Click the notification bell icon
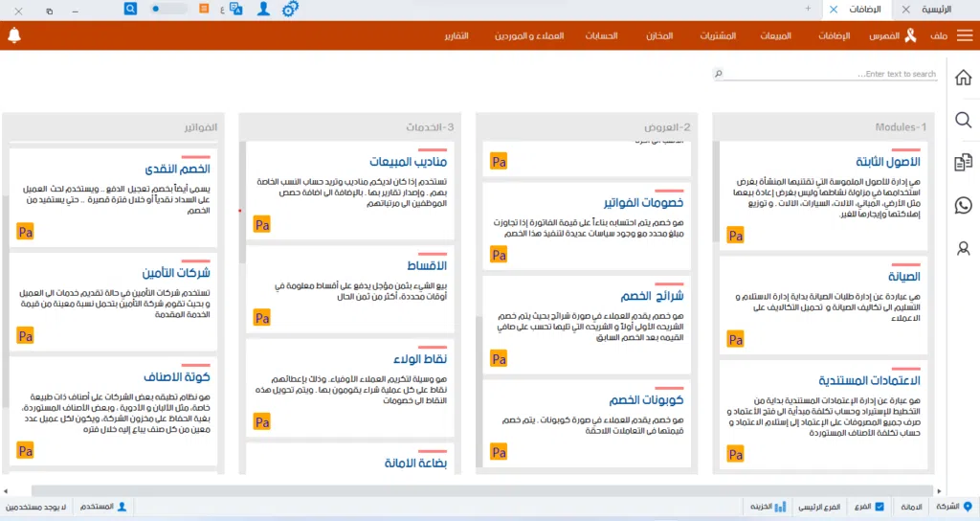 pyautogui.click(x=13, y=35)
